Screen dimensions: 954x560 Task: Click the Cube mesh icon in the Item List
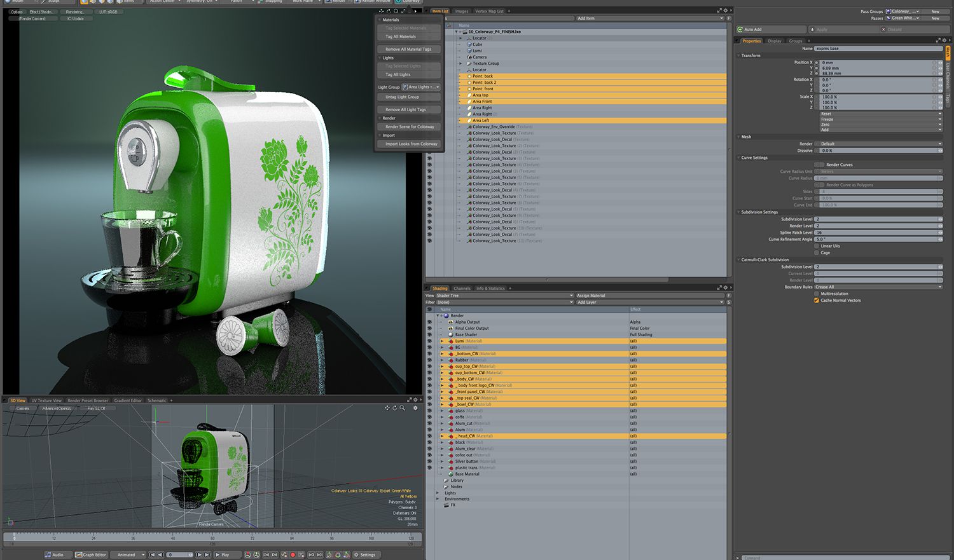(x=469, y=44)
